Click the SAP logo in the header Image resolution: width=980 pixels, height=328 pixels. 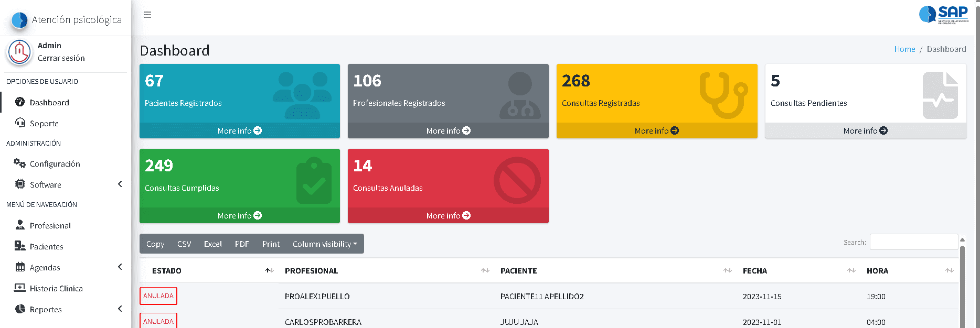(944, 14)
